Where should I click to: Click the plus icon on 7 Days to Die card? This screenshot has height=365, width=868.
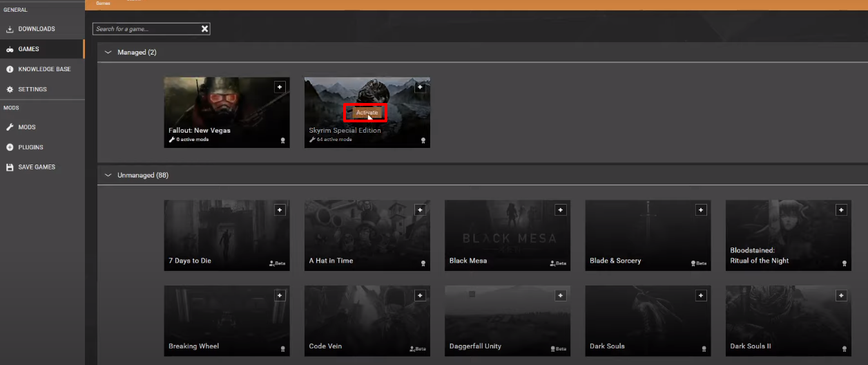point(280,209)
